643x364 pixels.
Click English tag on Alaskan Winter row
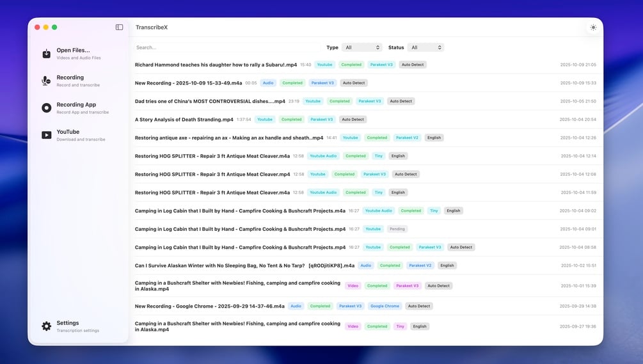tap(447, 265)
